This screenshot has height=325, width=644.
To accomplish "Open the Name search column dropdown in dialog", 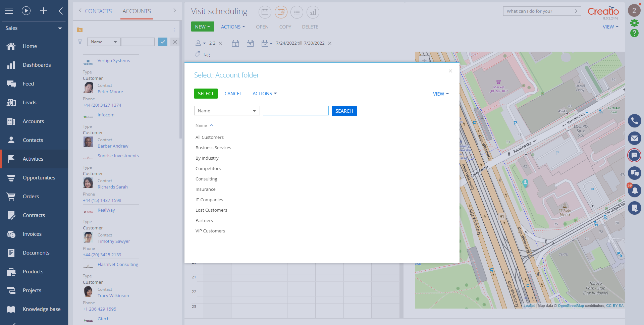I will click(227, 111).
